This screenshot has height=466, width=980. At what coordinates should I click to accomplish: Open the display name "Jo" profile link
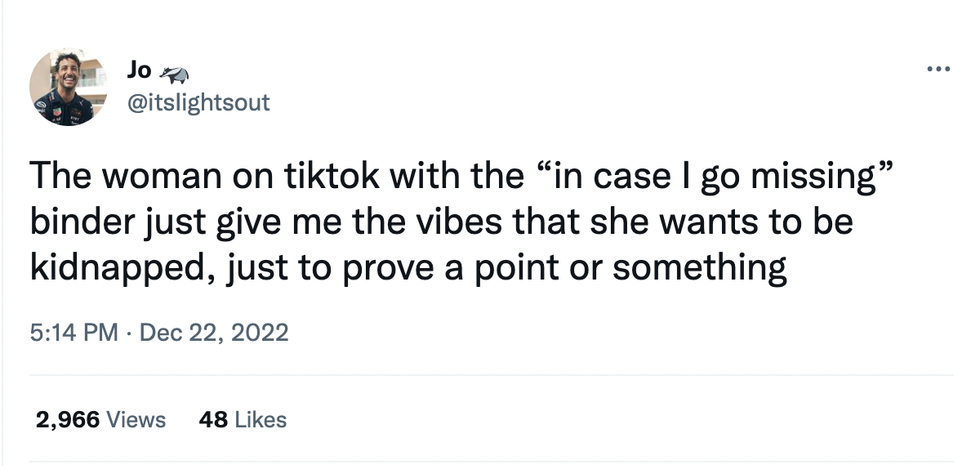[x=140, y=70]
